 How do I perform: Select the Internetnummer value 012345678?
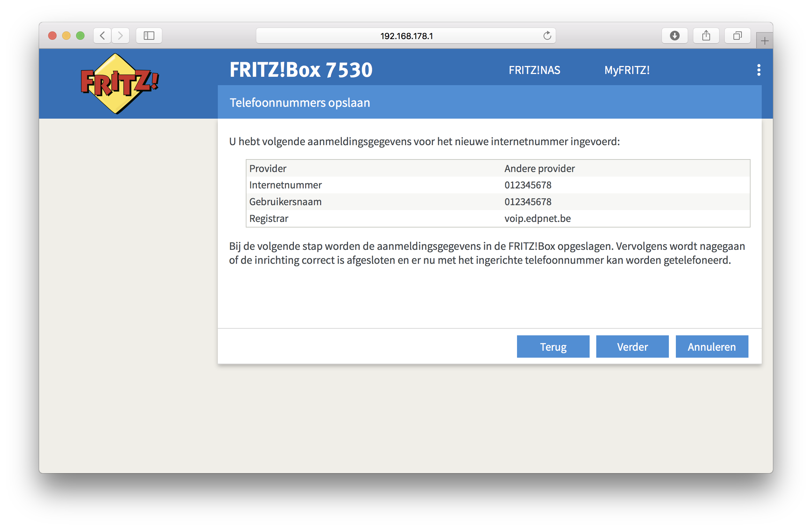(x=528, y=185)
